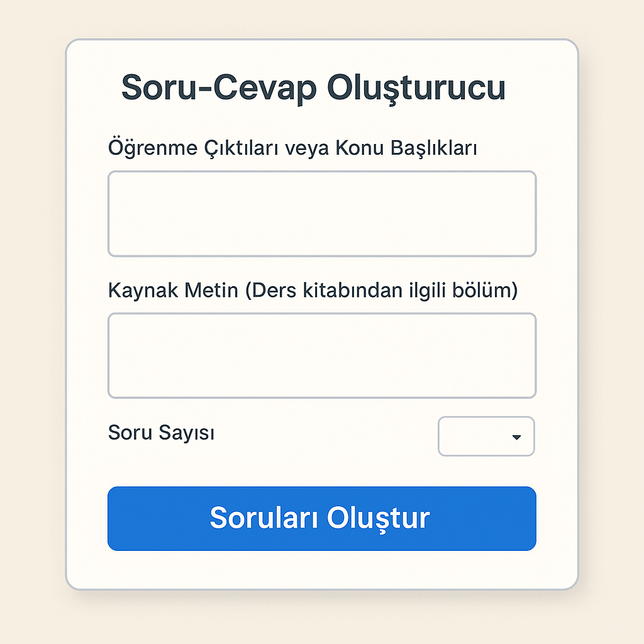Click the Soru Sayısı label text
Image resolution: width=644 pixels, height=644 pixels.
tap(161, 433)
